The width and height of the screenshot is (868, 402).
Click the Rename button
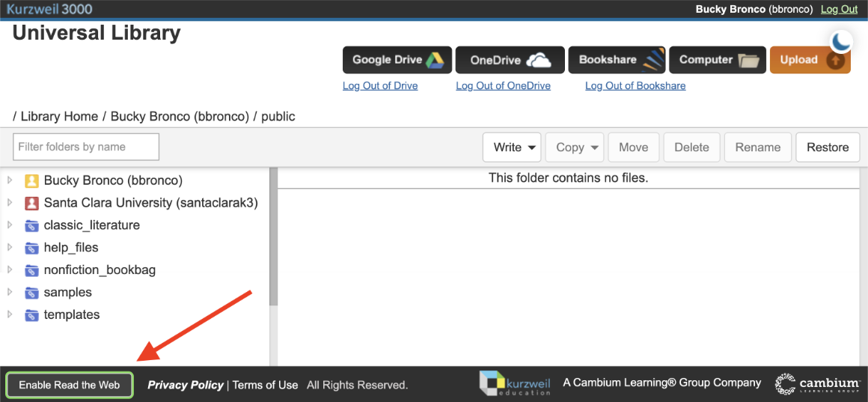click(x=758, y=147)
